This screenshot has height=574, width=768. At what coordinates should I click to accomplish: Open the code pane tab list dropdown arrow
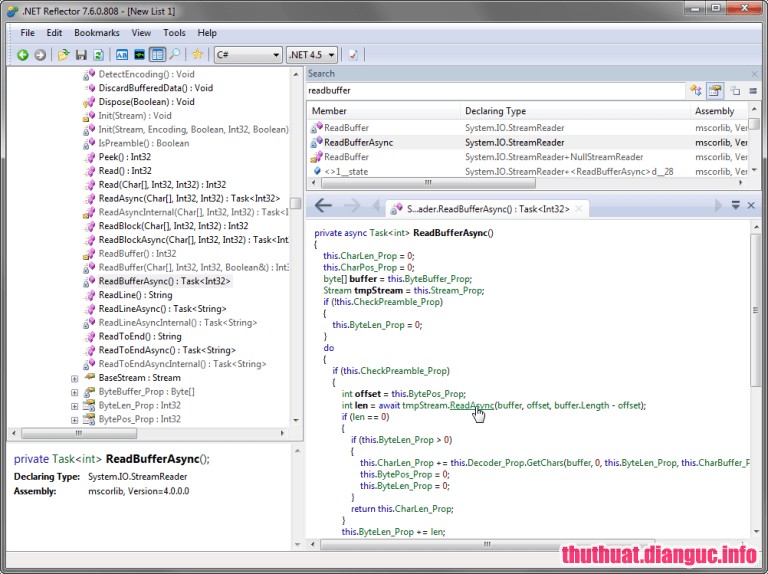point(736,205)
